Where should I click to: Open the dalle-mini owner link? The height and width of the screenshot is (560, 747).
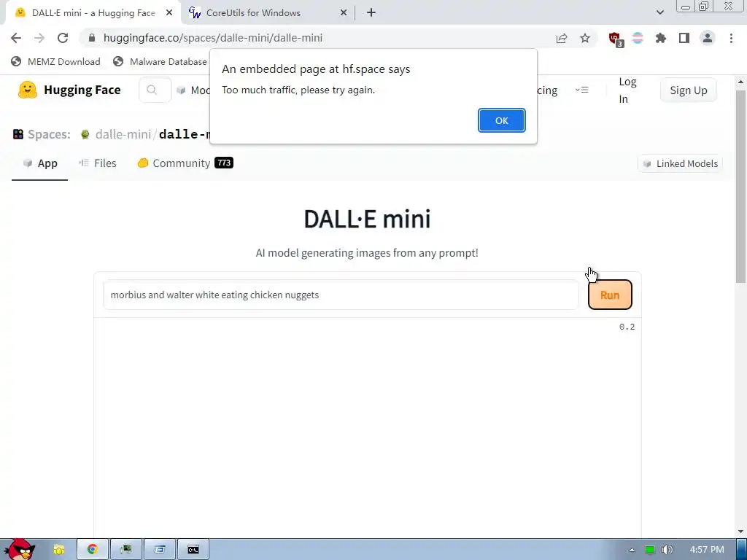pos(123,134)
